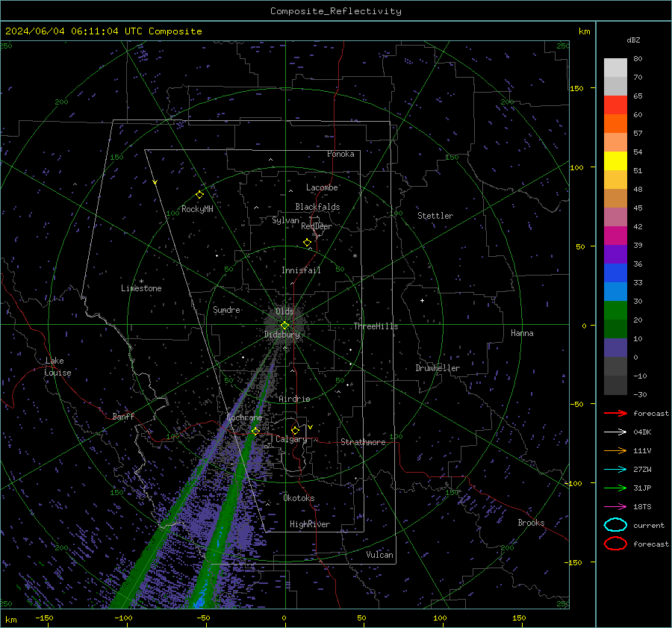Select the slate purple 0-10 dBZ swatch
Viewport: 672px width, 628px height.
[615, 348]
